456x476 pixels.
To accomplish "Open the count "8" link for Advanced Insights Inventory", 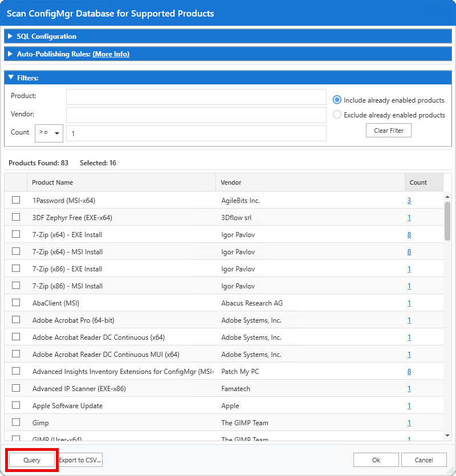I will tap(409, 371).
